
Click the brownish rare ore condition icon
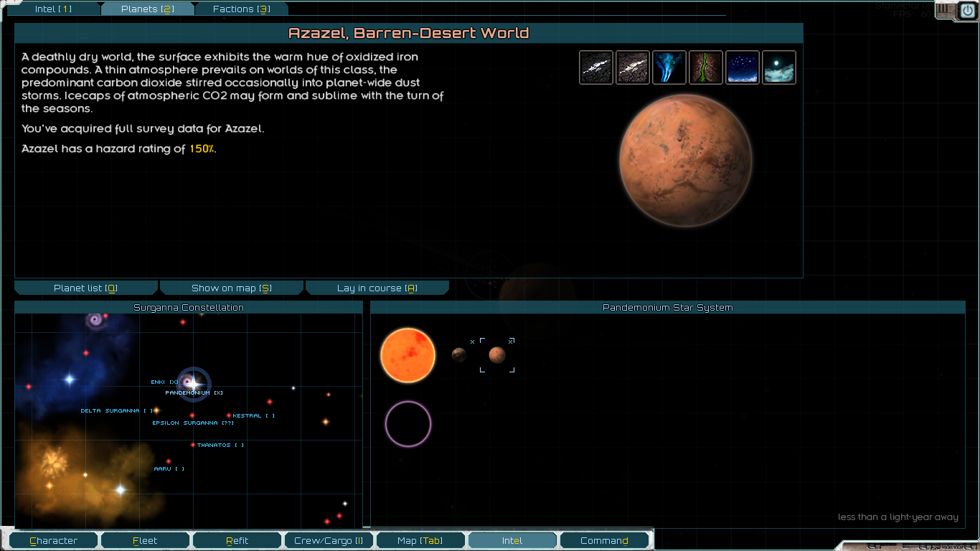pos(633,67)
